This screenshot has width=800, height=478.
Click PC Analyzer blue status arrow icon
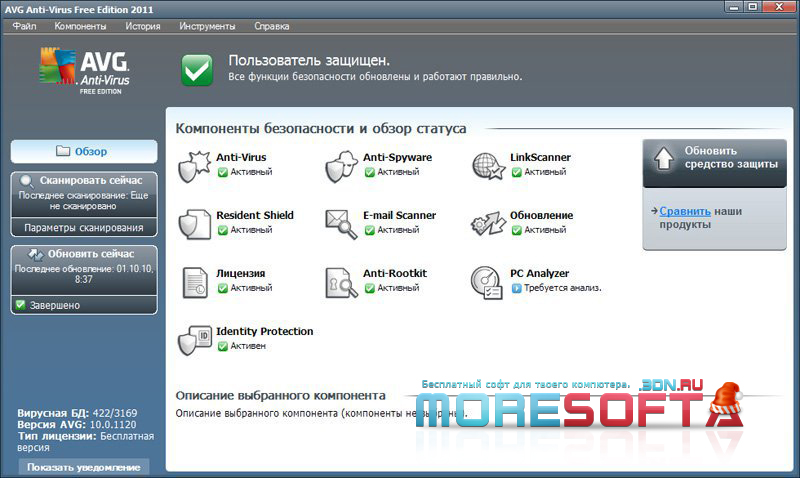coord(516,288)
